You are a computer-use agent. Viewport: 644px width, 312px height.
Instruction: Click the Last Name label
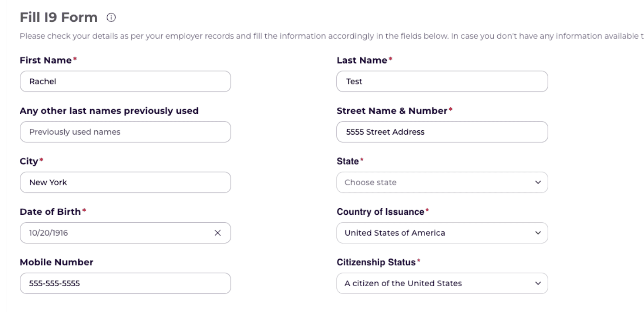tap(362, 60)
